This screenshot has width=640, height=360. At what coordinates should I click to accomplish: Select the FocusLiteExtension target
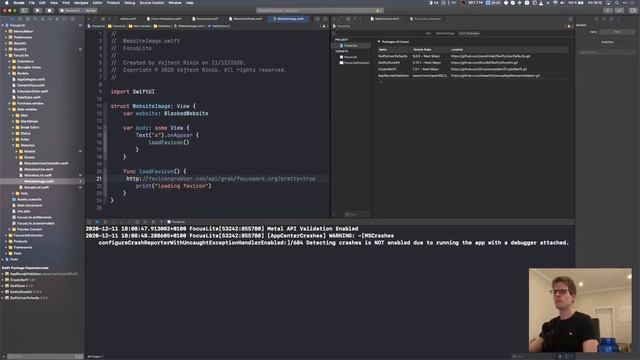354,63
